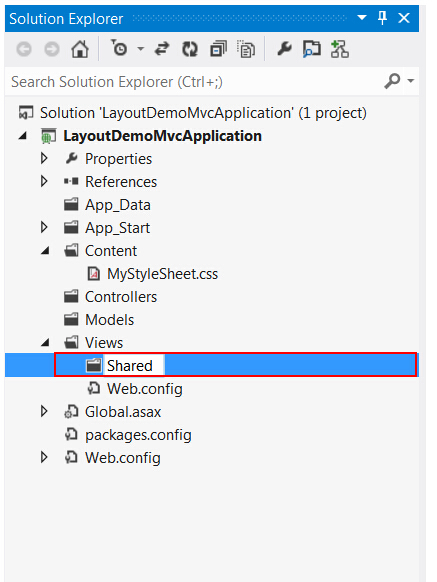Screen dimensions: 437x582
Task: Click Collapse All icon
Action: (x=218, y=49)
